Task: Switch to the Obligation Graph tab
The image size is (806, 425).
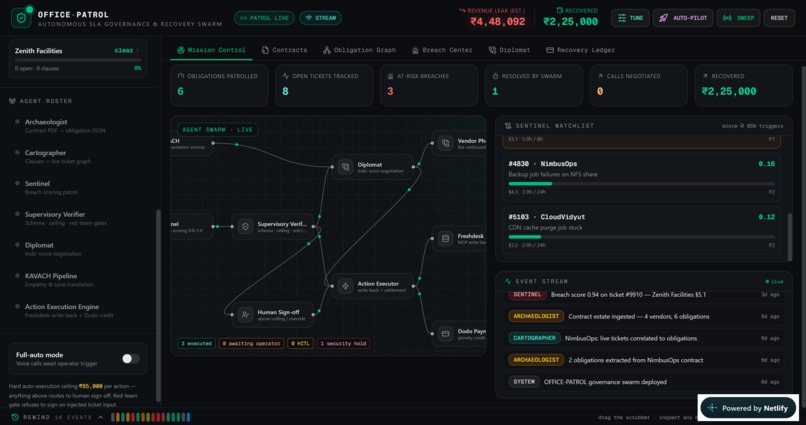Action: (x=359, y=50)
